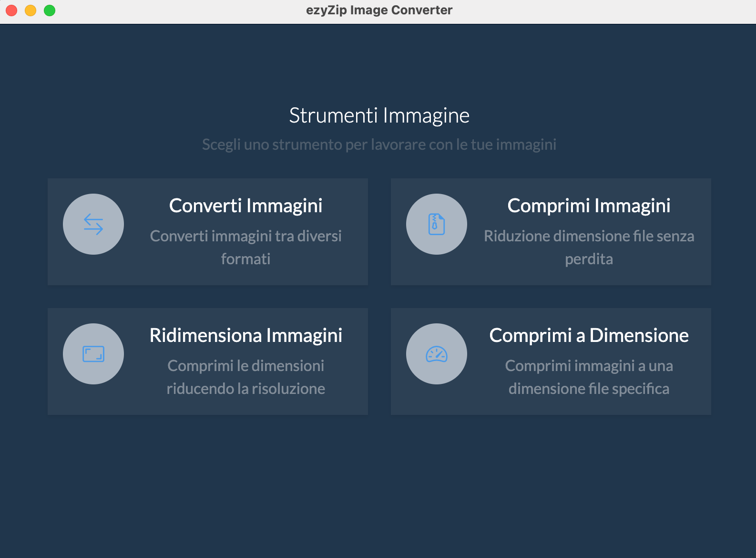This screenshot has height=558, width=756.
Task: Maximize the window with the green button
Action: (x=50, y=10)
